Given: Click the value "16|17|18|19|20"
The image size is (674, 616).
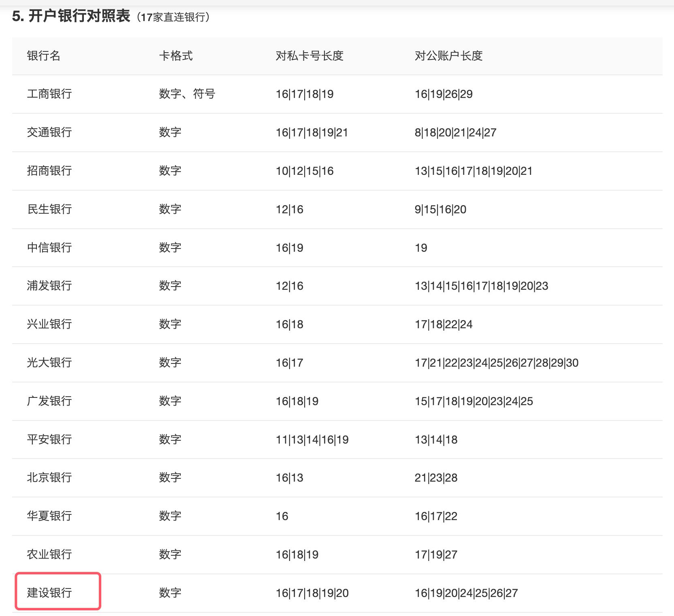Looking at the screenshot, I should [x=312, y=593].
